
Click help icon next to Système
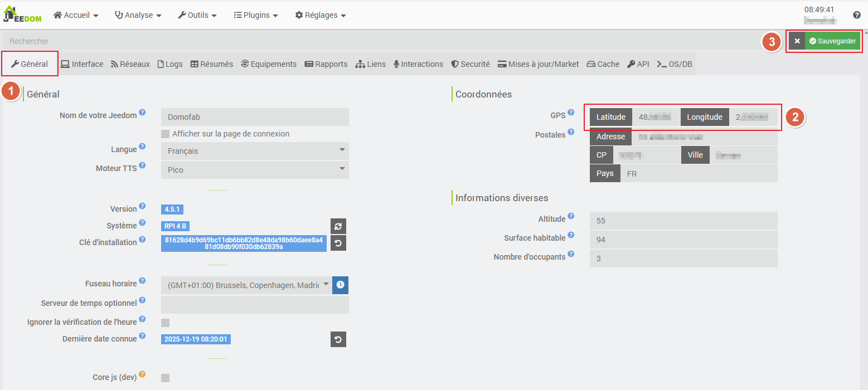coord(142,223)
